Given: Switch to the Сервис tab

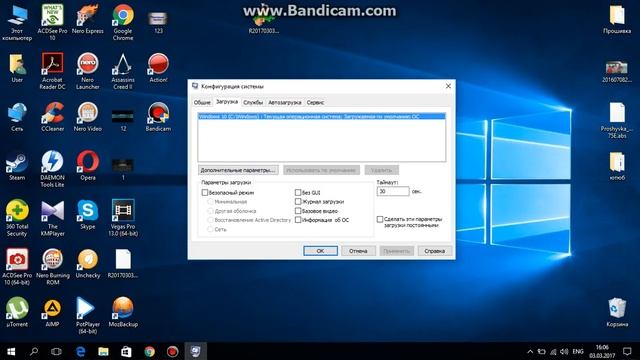Looking at the screenshot, I should (316, 102).
